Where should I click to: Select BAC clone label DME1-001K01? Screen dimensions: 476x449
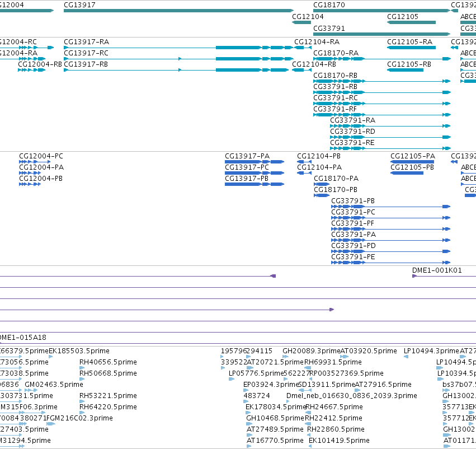(x=437, y=270)
